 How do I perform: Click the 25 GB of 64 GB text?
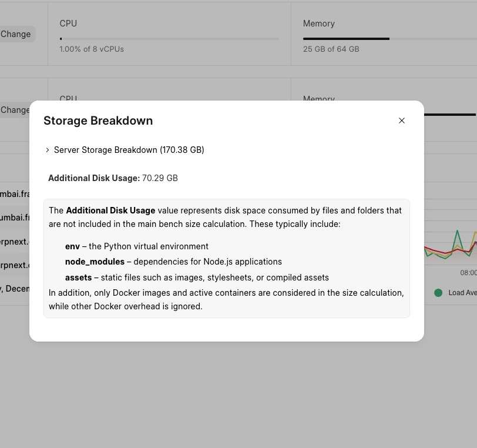(x=331, y=49)
